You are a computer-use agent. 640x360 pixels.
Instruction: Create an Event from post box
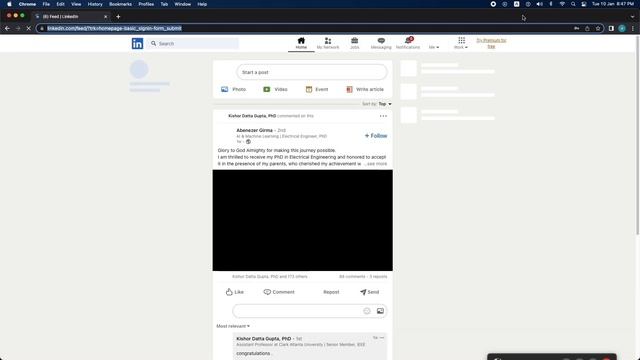tap(317, 89)
